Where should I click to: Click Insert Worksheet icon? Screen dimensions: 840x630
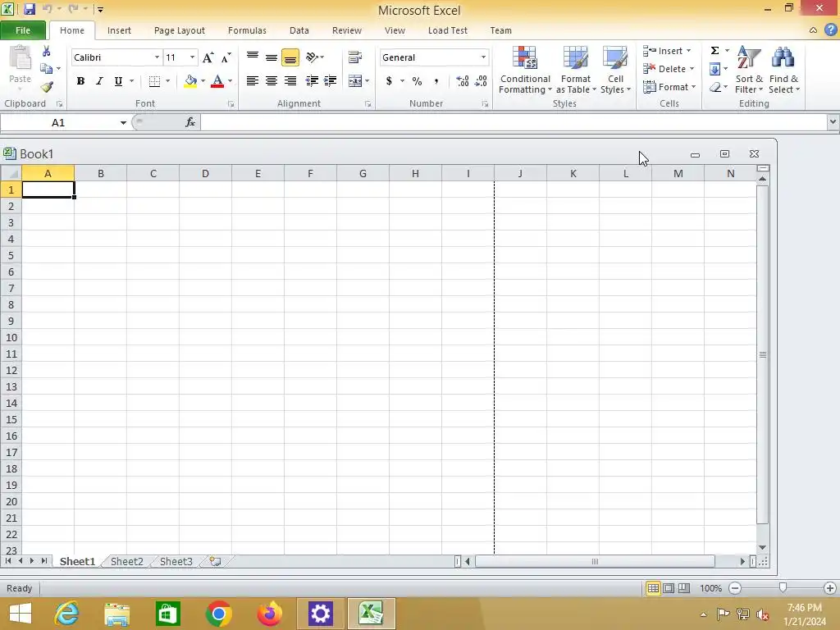click(x=216, y=561)
